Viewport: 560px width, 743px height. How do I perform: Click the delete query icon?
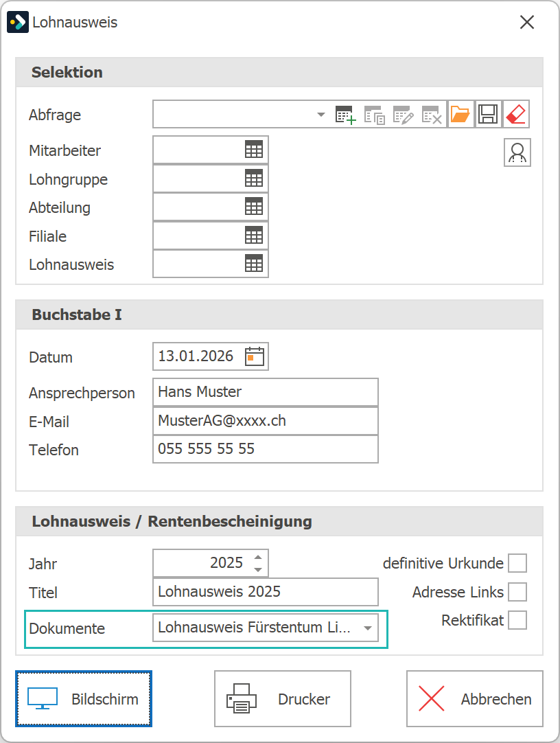point(432,115)
